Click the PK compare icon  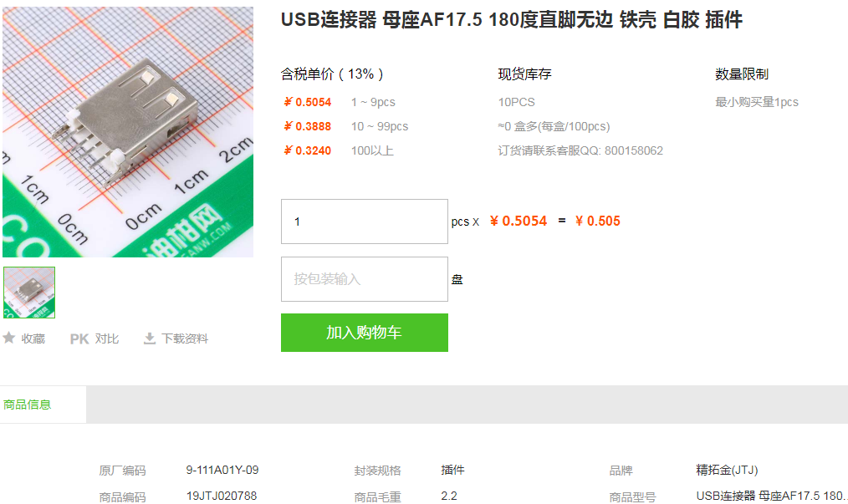click(79, 339)
